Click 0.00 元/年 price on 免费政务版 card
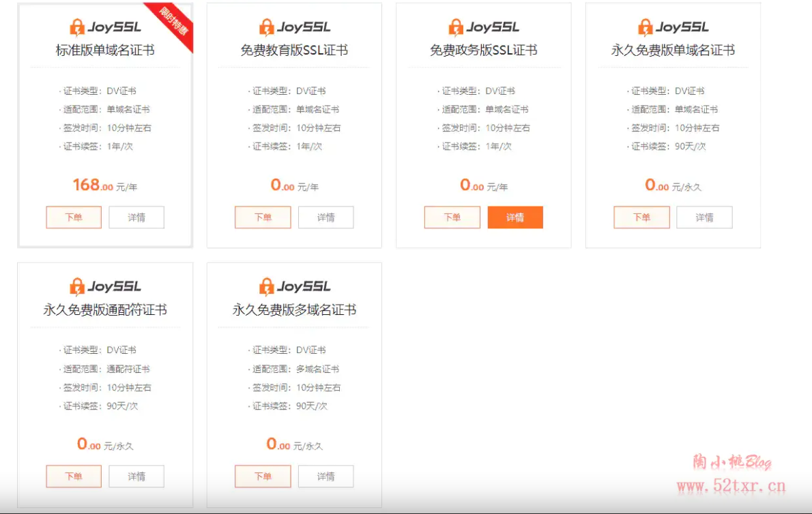The height and width of the screenshot is (514, 812). (484, 185)
